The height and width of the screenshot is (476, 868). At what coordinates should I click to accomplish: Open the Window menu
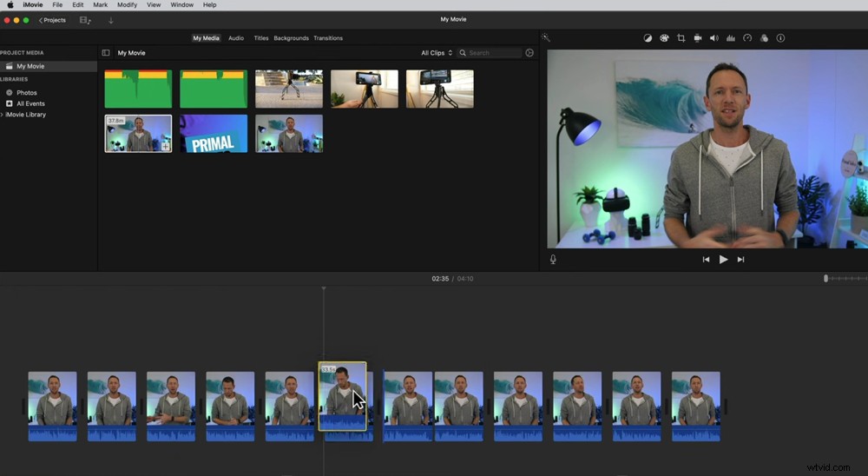tap(181, 4)
